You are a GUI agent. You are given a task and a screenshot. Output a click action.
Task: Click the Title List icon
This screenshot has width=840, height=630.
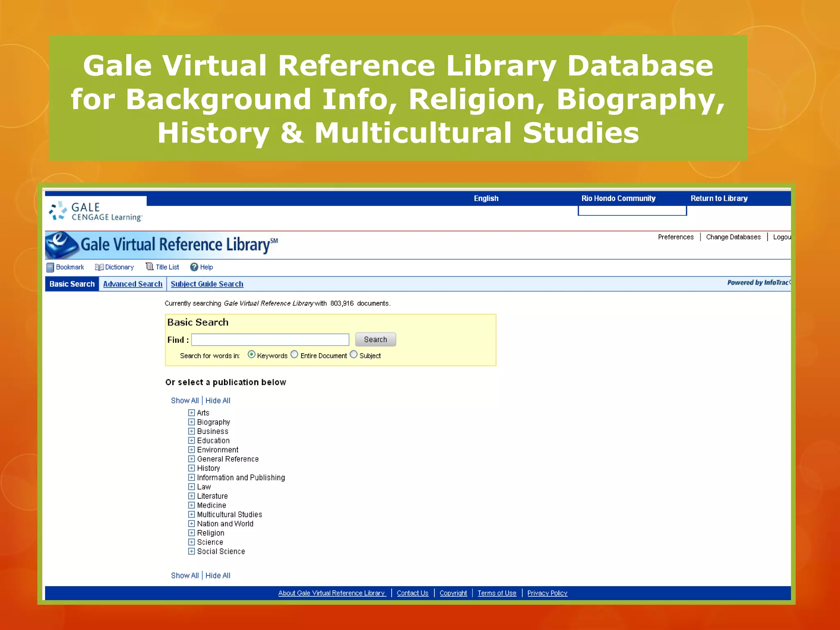150,267
